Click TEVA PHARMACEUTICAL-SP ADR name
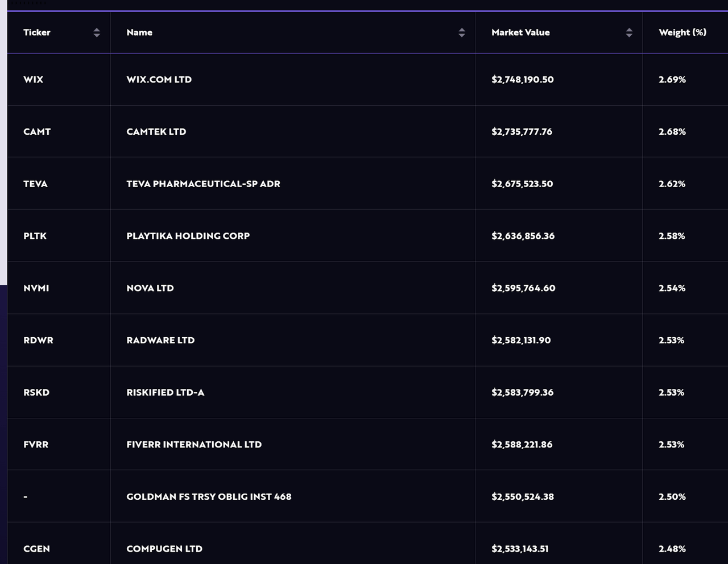The width and height of the screenshot is (728, 564). pyautogui.click(x=203, y=184)
